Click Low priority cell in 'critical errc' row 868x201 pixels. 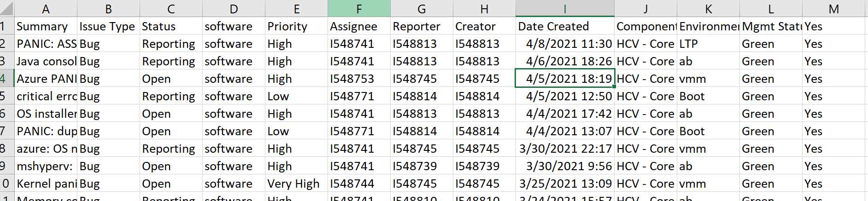tap(296, 96)
